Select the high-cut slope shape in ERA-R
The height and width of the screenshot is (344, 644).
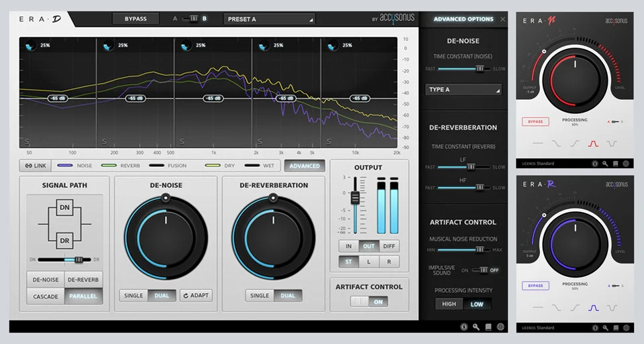[555, 308]
